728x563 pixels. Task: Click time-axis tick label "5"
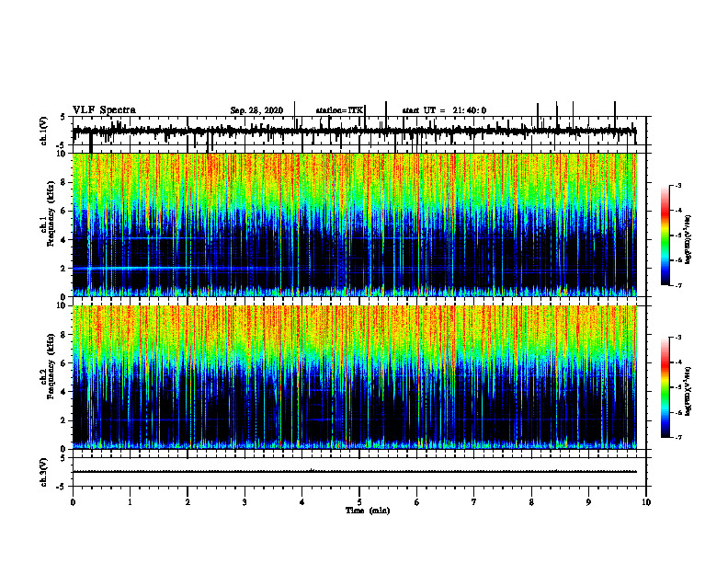359,502
